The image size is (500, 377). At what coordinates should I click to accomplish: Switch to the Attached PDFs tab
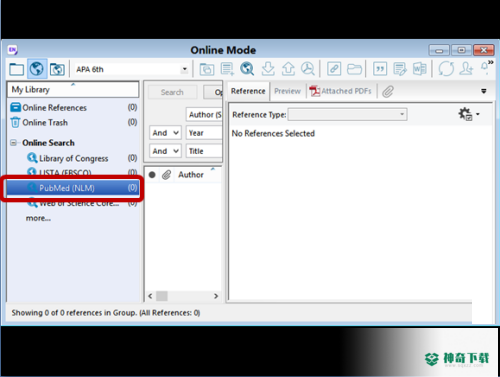[x=340, y=91]
